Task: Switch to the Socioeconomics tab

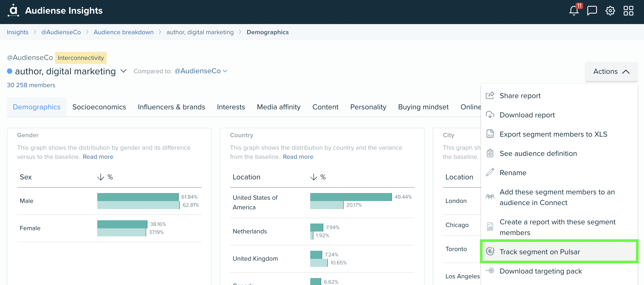Action: pos(99,107)
